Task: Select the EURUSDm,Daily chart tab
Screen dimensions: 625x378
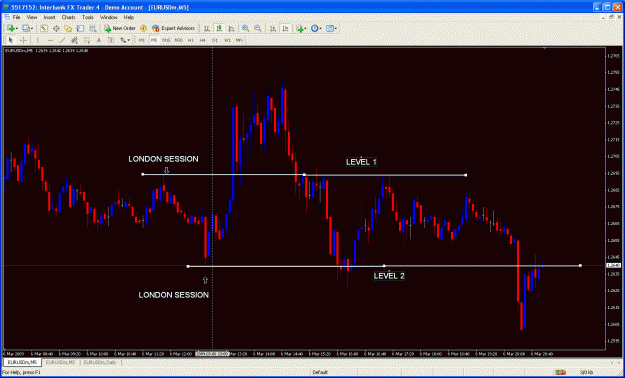Action: pos(101,362)
